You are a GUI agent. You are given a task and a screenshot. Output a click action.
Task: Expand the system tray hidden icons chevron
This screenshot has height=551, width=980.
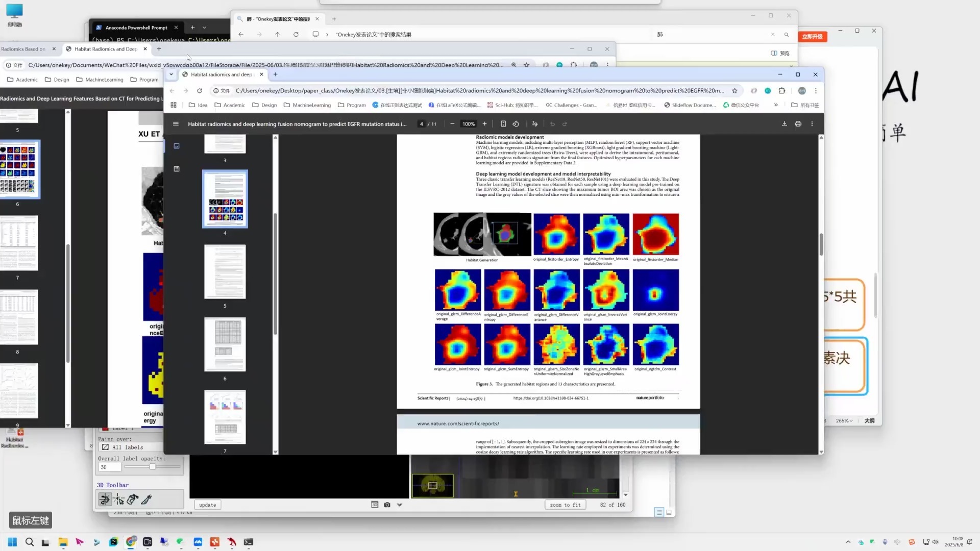coord(848,542)
